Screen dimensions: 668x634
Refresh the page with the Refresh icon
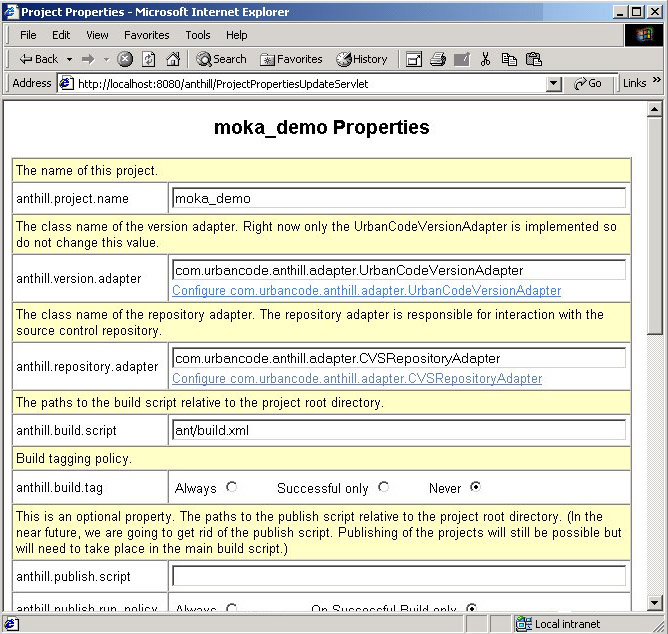pos(149,59)
